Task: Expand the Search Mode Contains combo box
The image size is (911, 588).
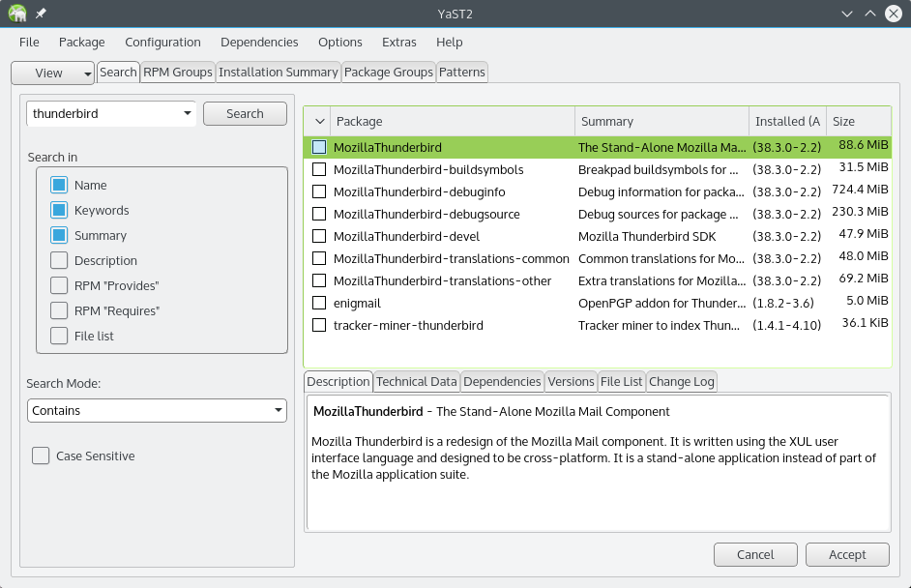Action: [157, 410]
